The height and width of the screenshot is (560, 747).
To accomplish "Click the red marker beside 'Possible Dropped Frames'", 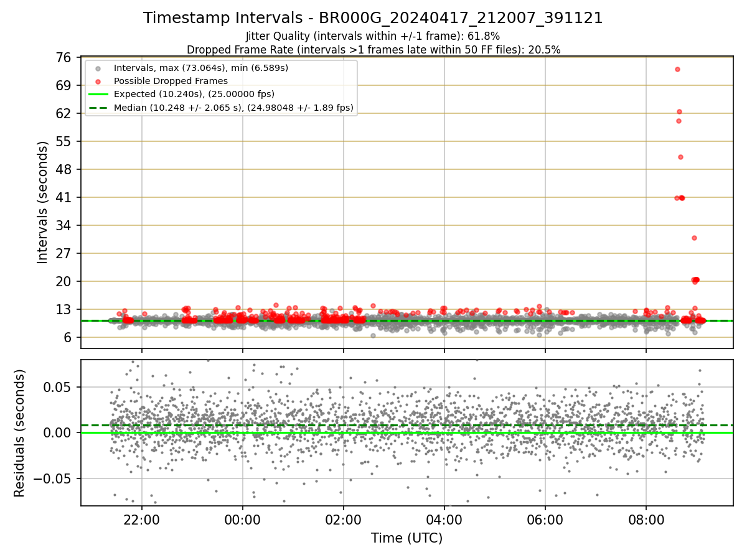I will 98,81.
